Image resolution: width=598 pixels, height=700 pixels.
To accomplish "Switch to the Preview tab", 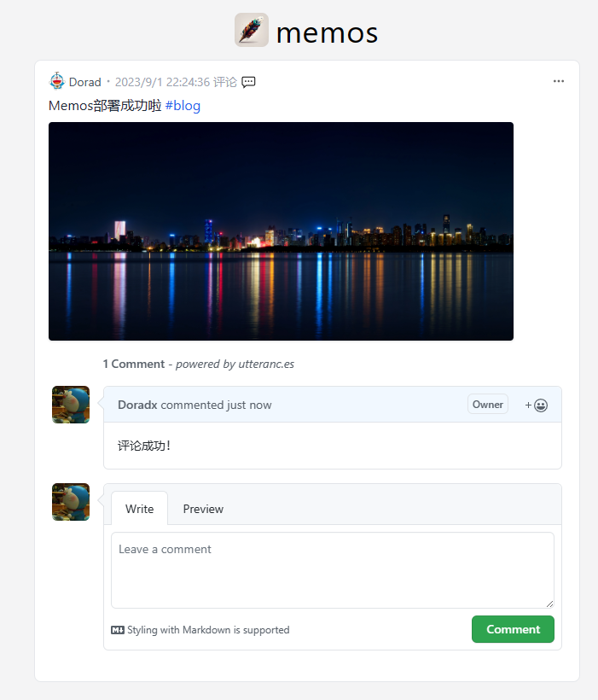I will pos(203,509).
